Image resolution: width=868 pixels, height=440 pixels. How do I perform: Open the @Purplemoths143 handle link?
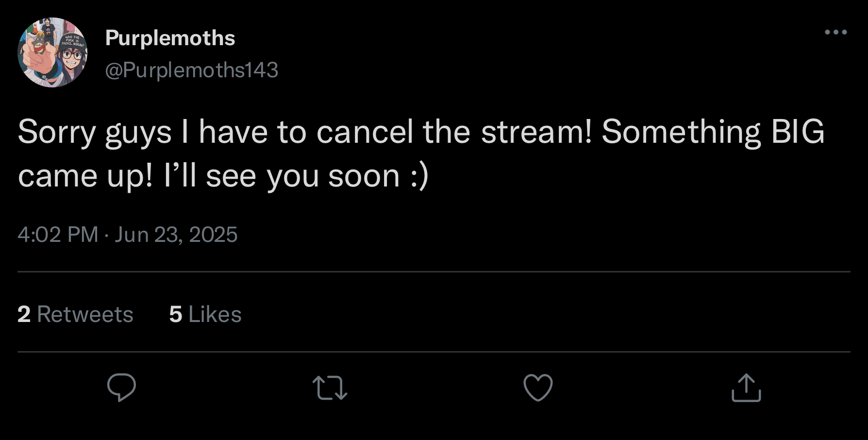coord(192,70)
